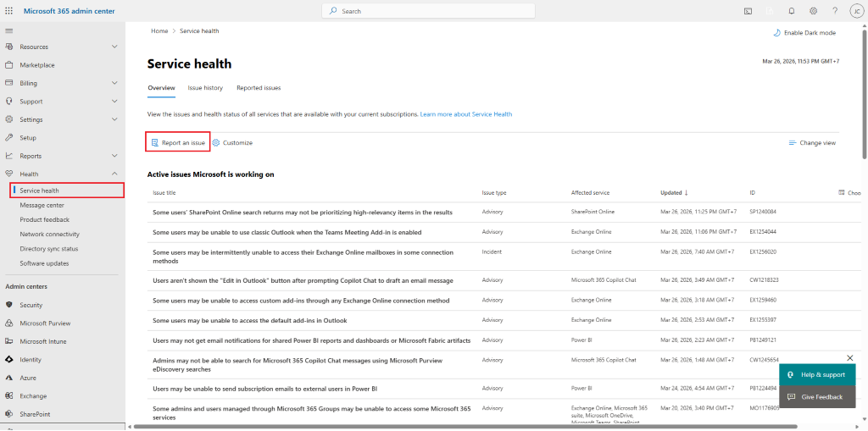Expand the Reports menu chevron
Viewport: 868px width, 431px height.
tap(114, 156)
